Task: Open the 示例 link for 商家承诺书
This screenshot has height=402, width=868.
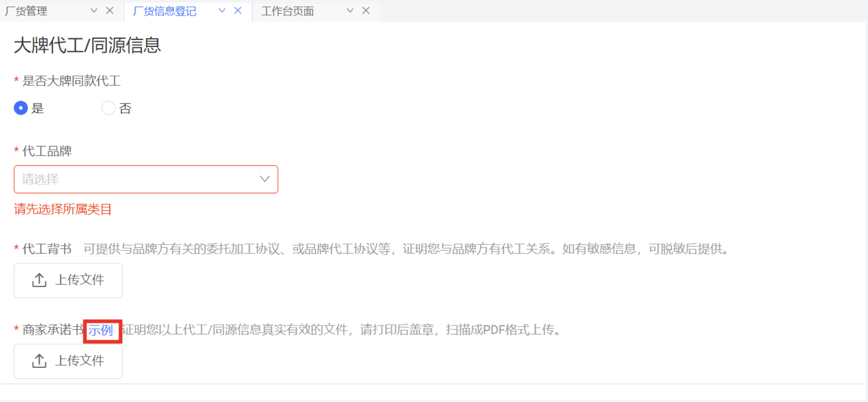Action: [101, 330]
